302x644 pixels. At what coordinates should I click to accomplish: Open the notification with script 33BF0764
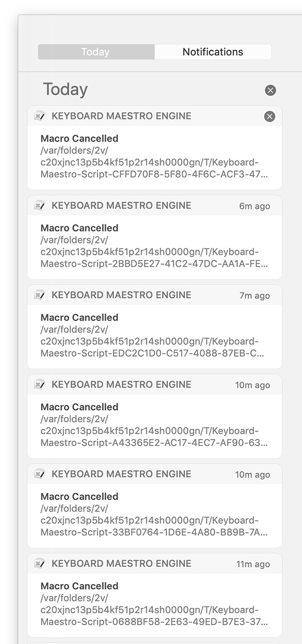click(155, 506)
